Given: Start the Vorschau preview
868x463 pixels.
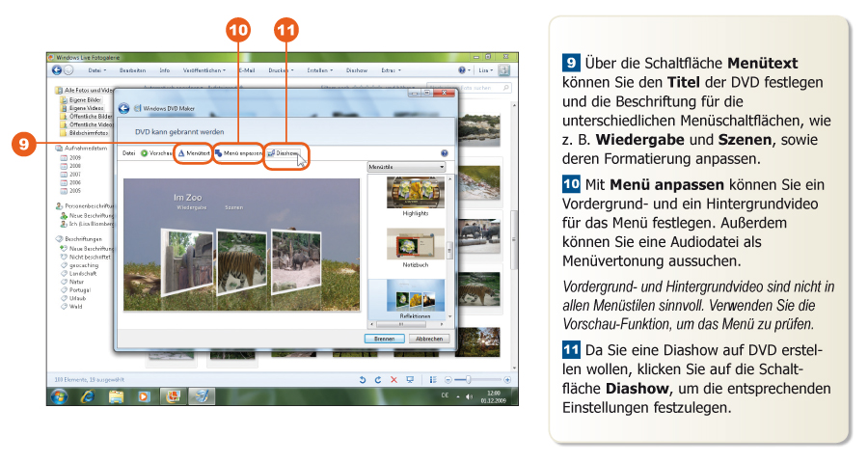Looking at the screenshot, I should tap(156, 153).
